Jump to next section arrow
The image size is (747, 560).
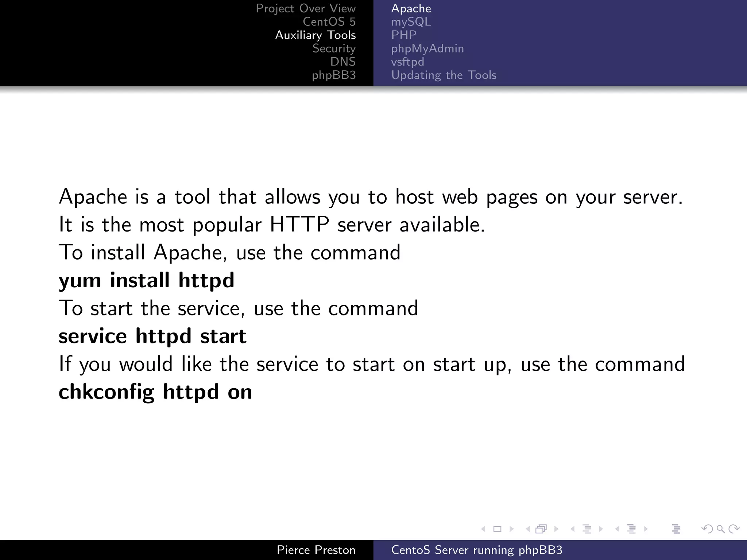click(646, 529)
